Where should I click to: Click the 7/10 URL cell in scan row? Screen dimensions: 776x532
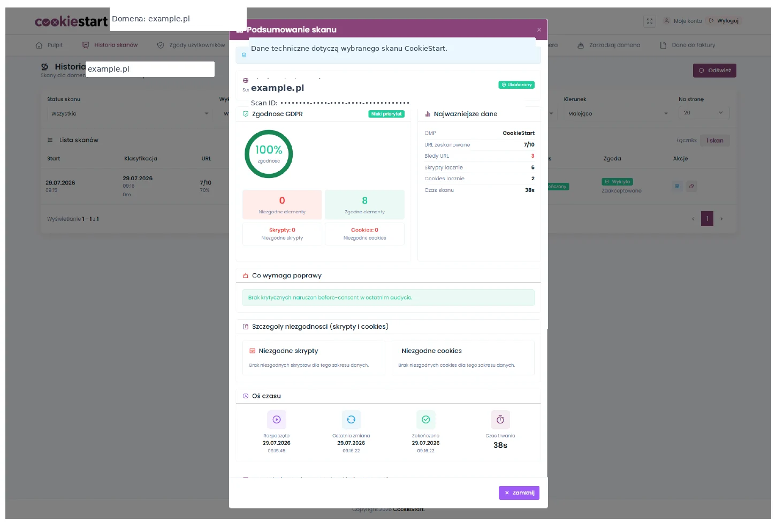tap(206, 186)
